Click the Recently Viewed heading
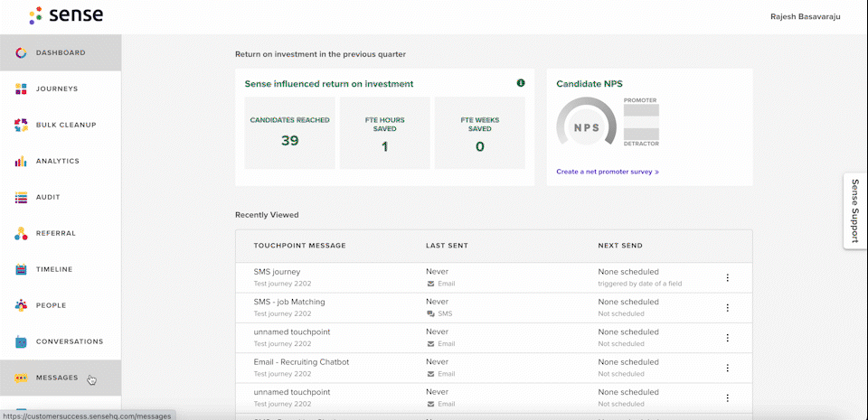 point(267,215)
